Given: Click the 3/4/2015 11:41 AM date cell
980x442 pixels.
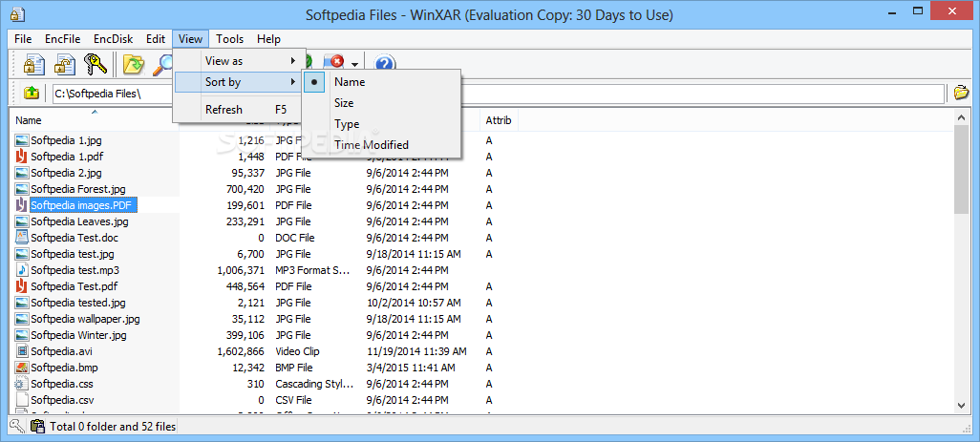Looking at the screenshot, I should tap(411, 368).
